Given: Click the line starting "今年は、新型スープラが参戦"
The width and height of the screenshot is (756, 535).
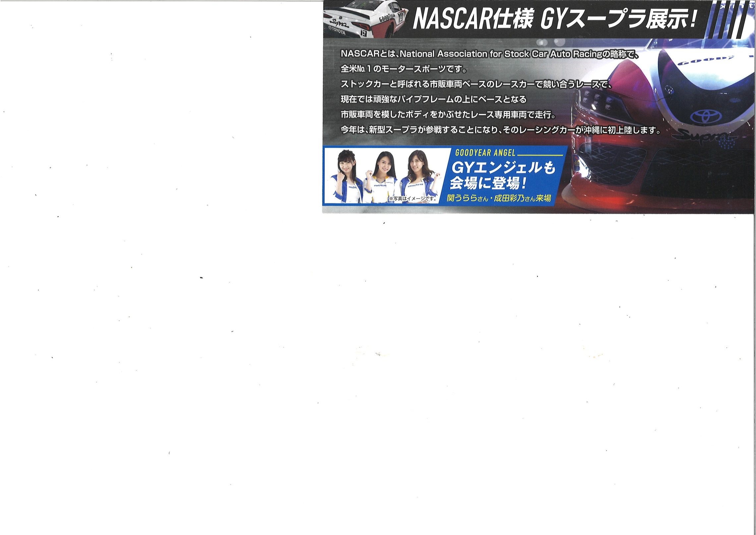Looking at the screenshot, I should (x=501, y=130).
